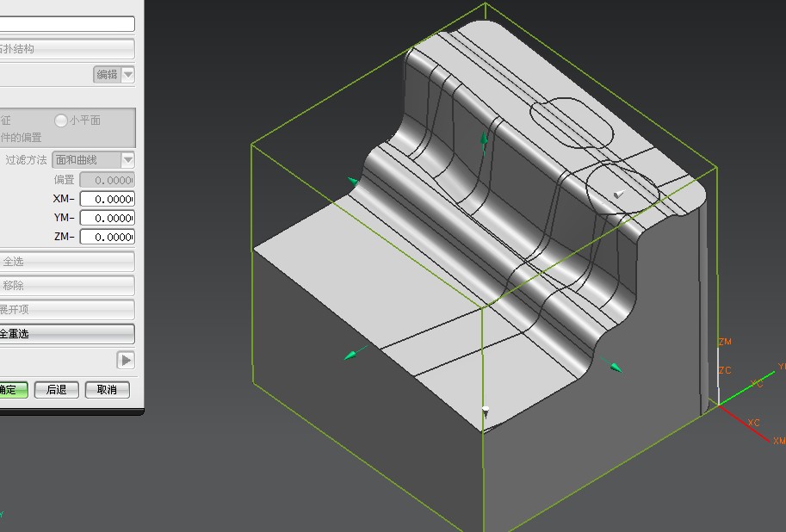Click the ZC axis label
Viewport: 786px width, 532px height.
point(725,370)
